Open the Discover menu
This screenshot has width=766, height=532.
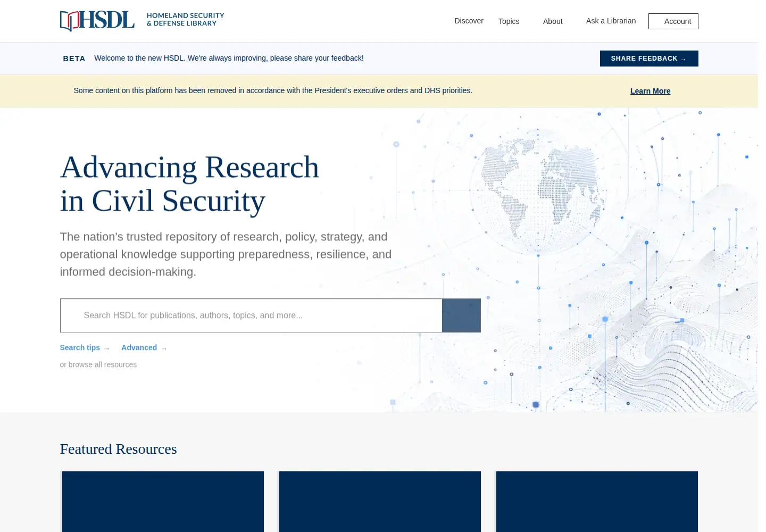pyautogui.click(x=469, y=21)
